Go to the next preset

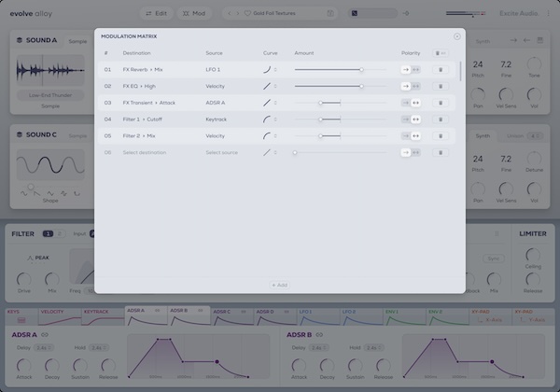click(x=237, y=13)
